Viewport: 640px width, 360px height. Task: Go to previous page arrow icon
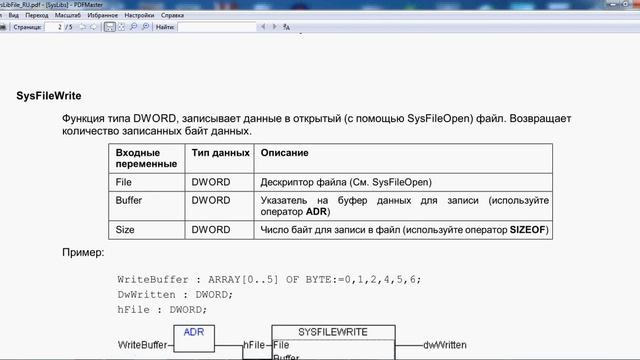point(83,27)
